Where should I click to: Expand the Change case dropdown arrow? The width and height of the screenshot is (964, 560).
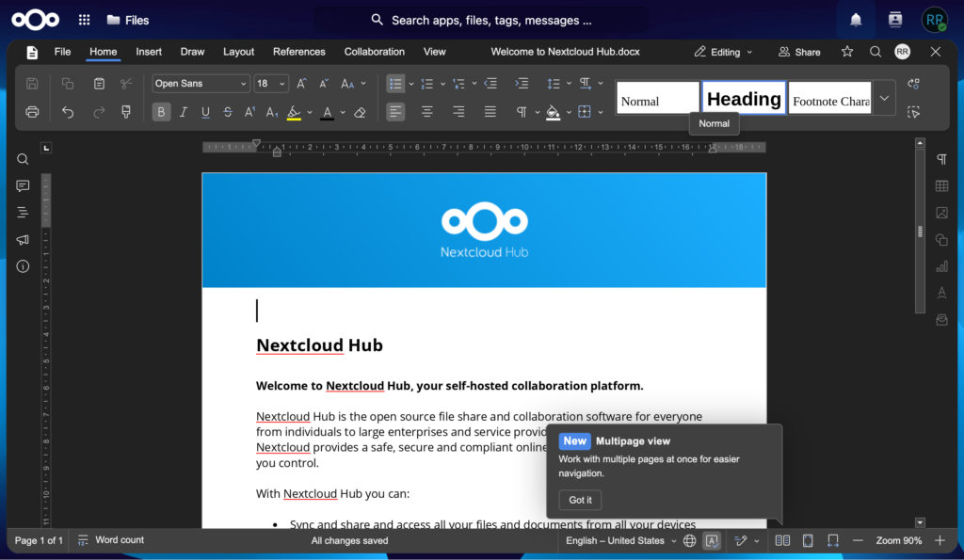tap(364, 84)
